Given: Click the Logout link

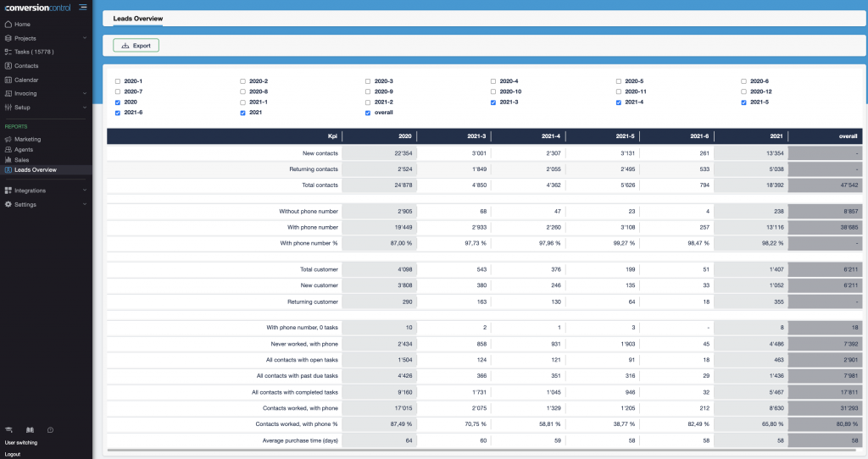Looking at the screenshot, I should pyautogui.click(x=13, y=454).
